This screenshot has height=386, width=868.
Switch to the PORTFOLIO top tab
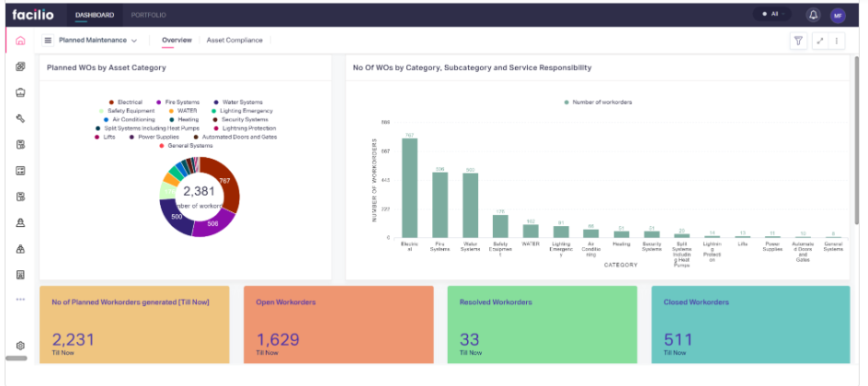pyautogui.click(x=148, y=15)
